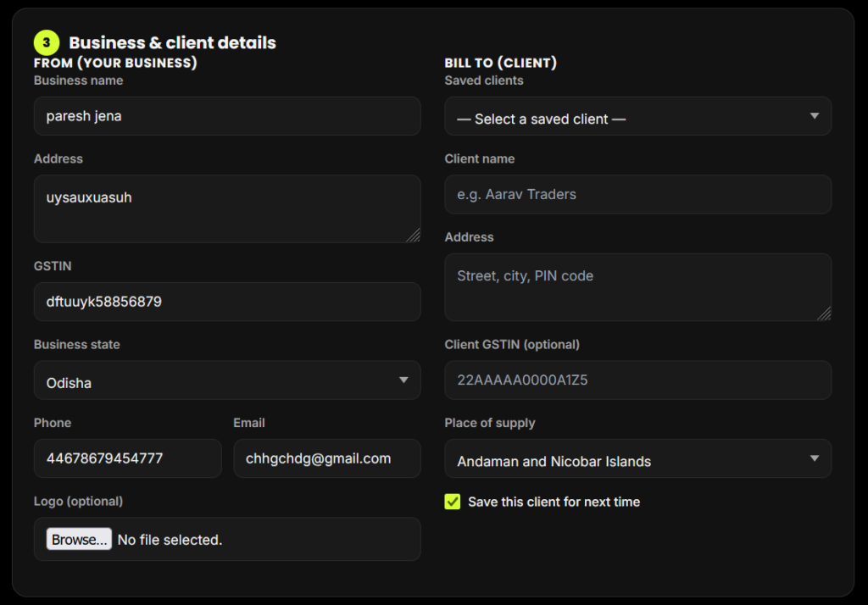Image resolution: width=868 pixels, height=605 pixels.
Task: Click the resize handle of client Address textarea
Action: (x=824, y=314)
